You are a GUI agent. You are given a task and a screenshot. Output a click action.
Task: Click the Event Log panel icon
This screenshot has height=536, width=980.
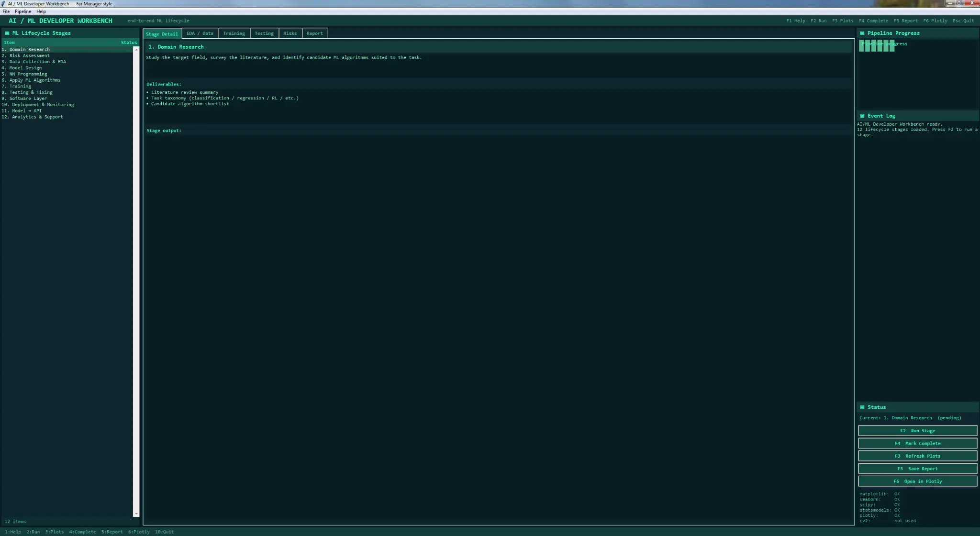(x=862, y=116)
